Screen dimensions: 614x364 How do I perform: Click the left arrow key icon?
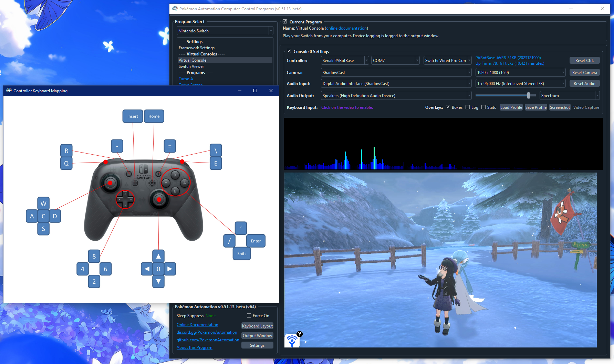pyautogui.click(x=147, y=269)
